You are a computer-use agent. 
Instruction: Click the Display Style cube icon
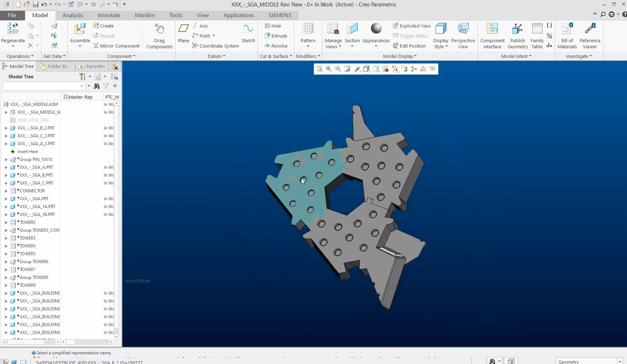click(x=441, y=29)
